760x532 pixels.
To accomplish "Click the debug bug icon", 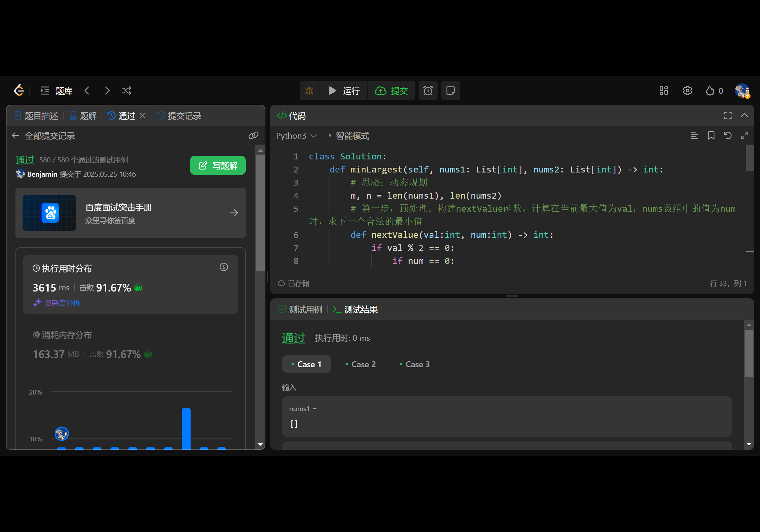I will coord(309,90).
